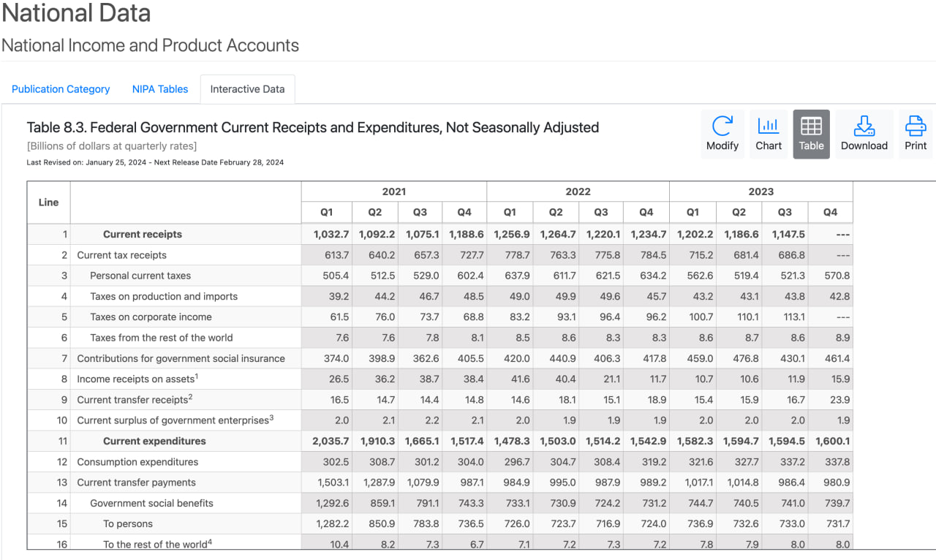
Task: Select the Personal current taxes row label
Action: tap(140, 276)
